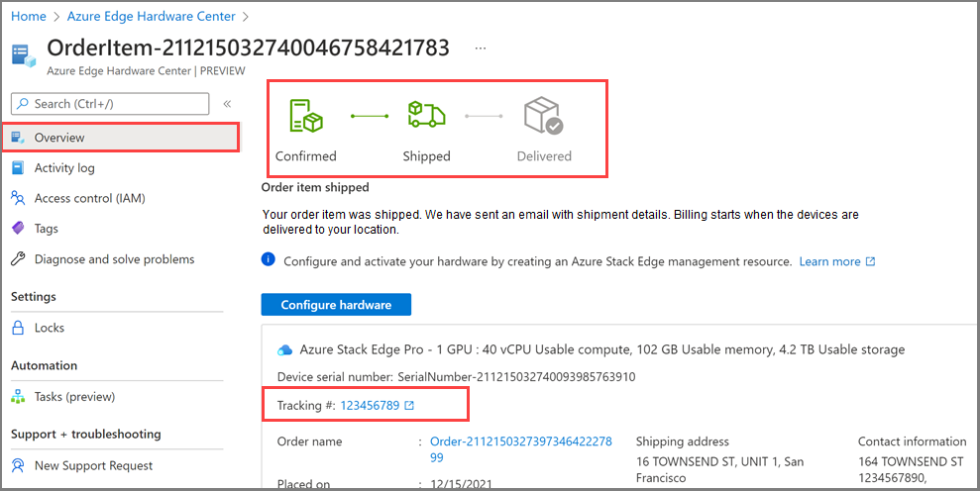Click the Confirmed order status icon
980x491 pixels.
coord(306,116)
